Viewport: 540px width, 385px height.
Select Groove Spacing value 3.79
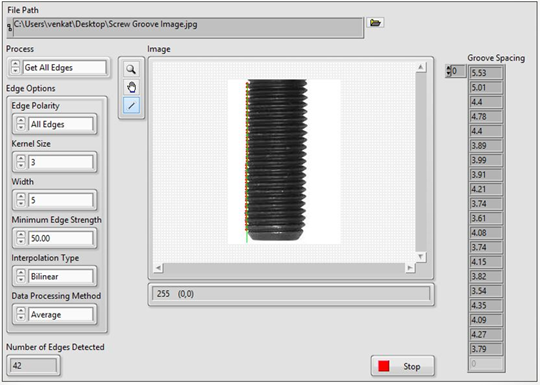486,349
